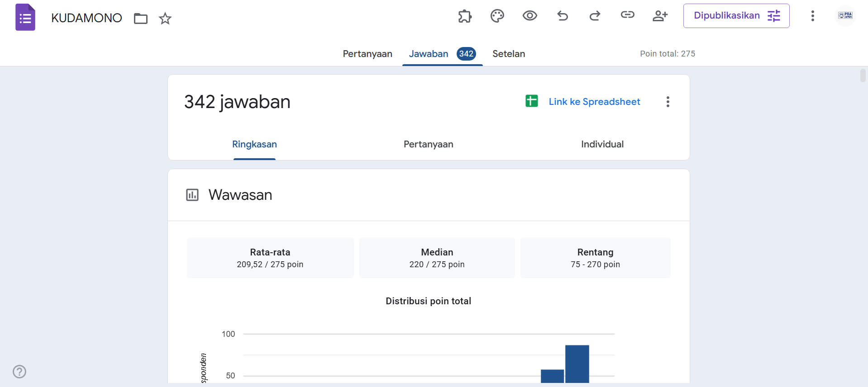This screenshot has width=868, height=387.
Task: Click the help question mark icon
Action: pyautogui.click(x=19, y=372)
